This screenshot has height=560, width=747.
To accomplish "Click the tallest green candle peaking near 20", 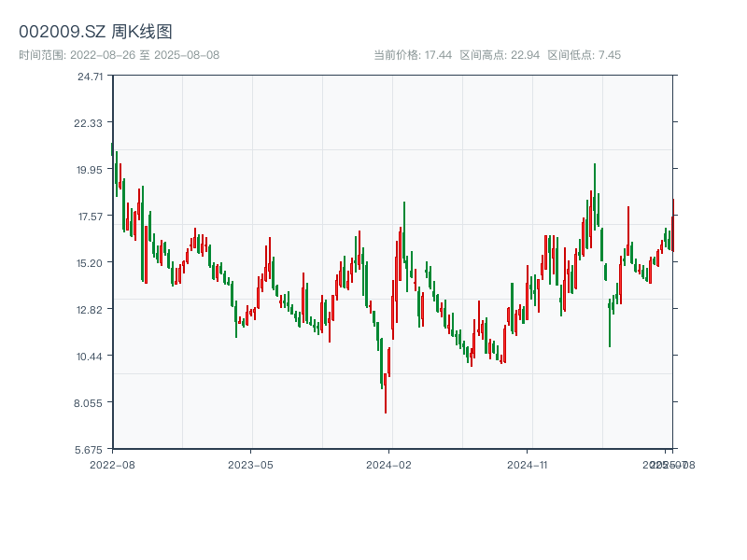I will click(594, 196).
